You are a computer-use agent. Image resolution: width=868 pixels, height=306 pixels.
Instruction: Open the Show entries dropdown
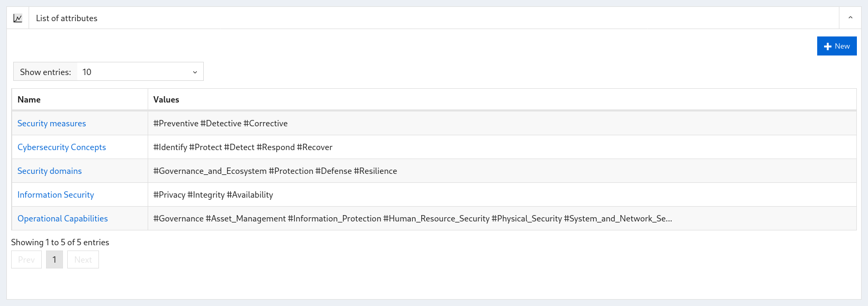(140, 72)
